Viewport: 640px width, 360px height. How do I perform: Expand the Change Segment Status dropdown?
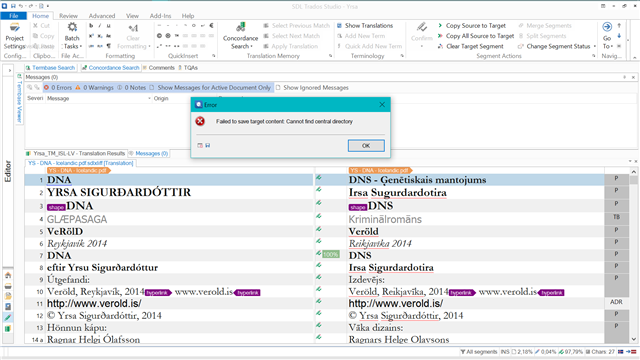595,46
